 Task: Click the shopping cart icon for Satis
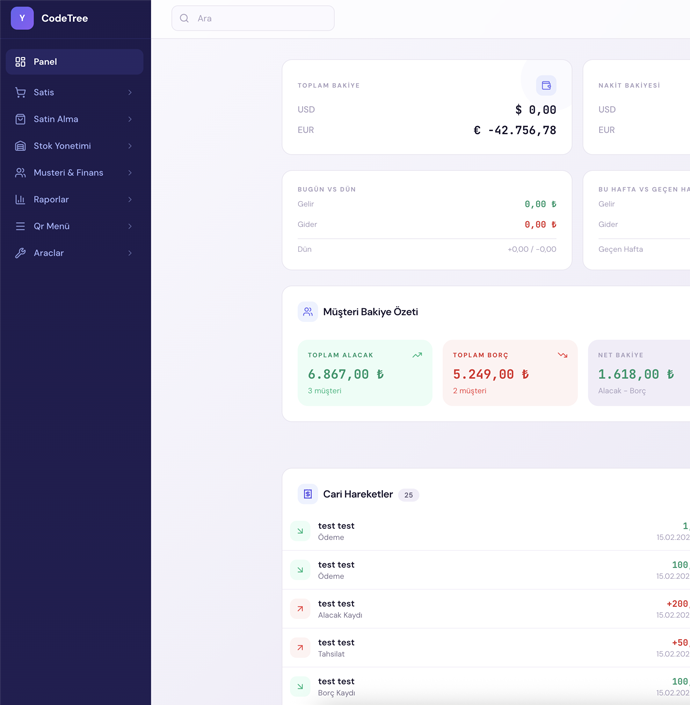(x=20, y=92)
